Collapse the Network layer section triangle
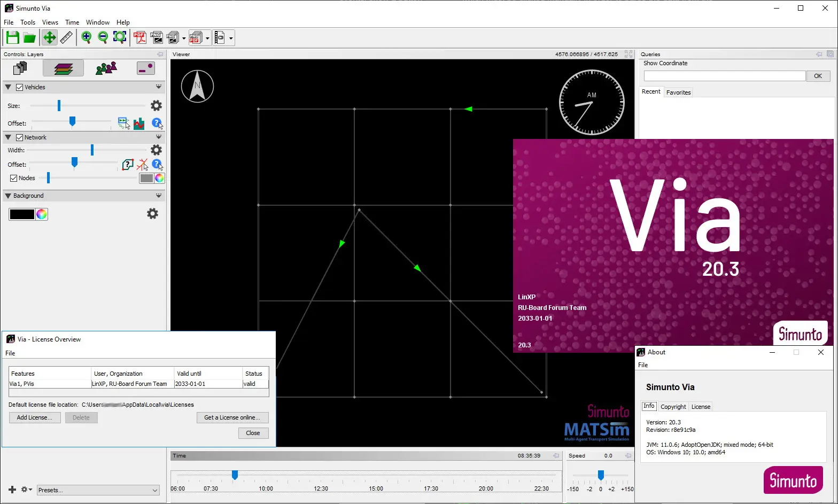 point(8,137)
